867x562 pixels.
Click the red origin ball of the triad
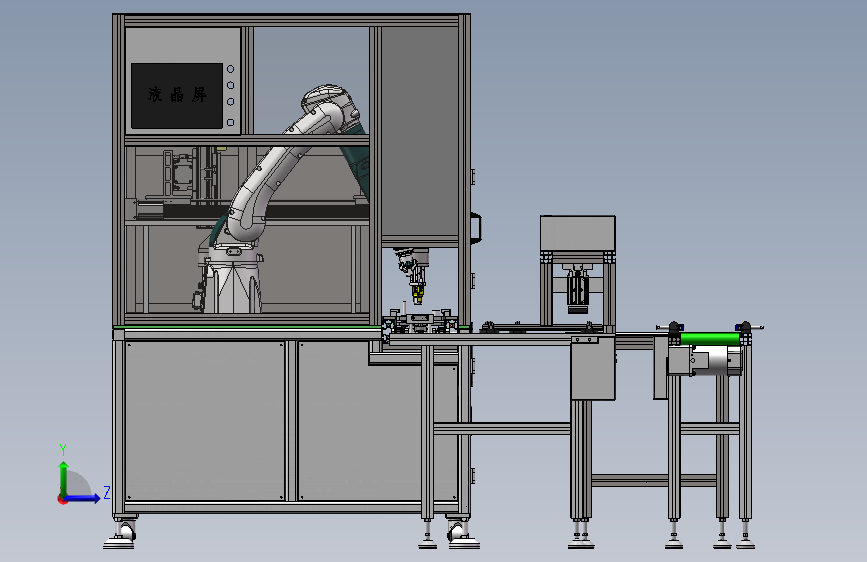point(61,499)
